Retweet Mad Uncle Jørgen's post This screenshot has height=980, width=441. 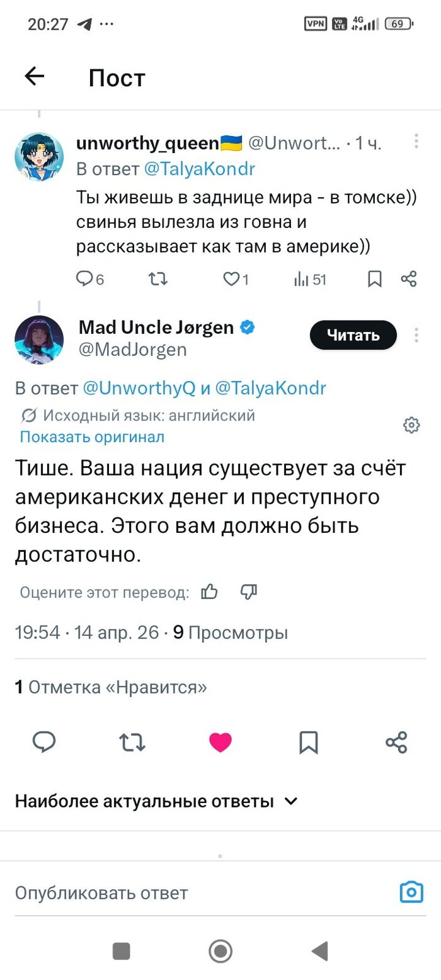[132, 743]
